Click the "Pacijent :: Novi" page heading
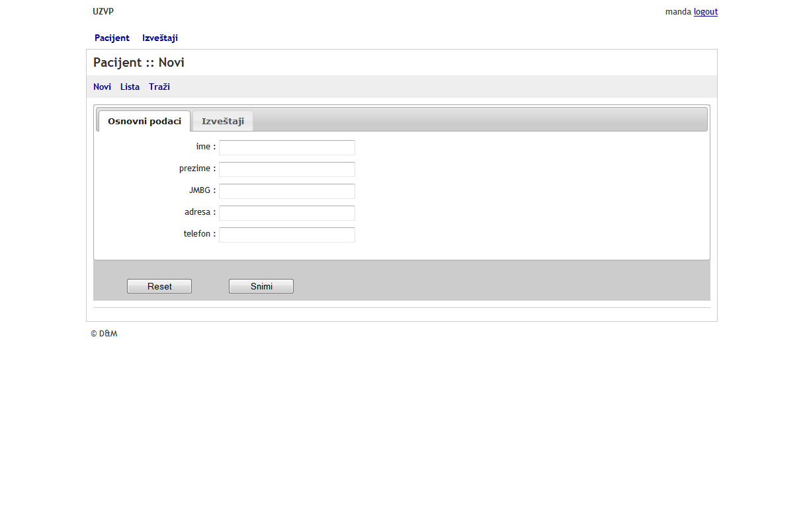The width and height of the screenshot is (803, 532). coord(139,63)
